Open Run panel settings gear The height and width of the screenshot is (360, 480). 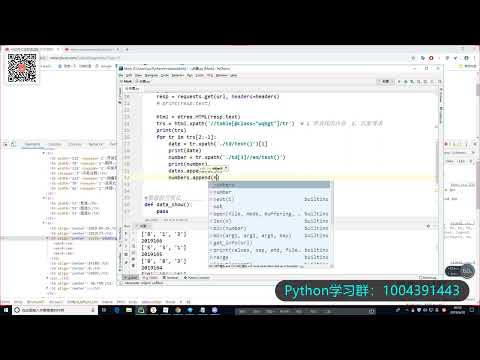(x=428, y=226)
